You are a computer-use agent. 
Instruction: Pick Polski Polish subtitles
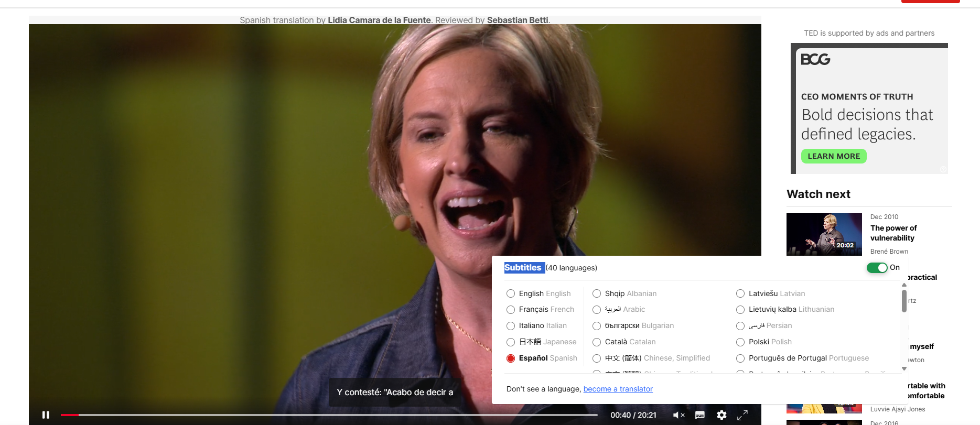[x=740, y=342]
